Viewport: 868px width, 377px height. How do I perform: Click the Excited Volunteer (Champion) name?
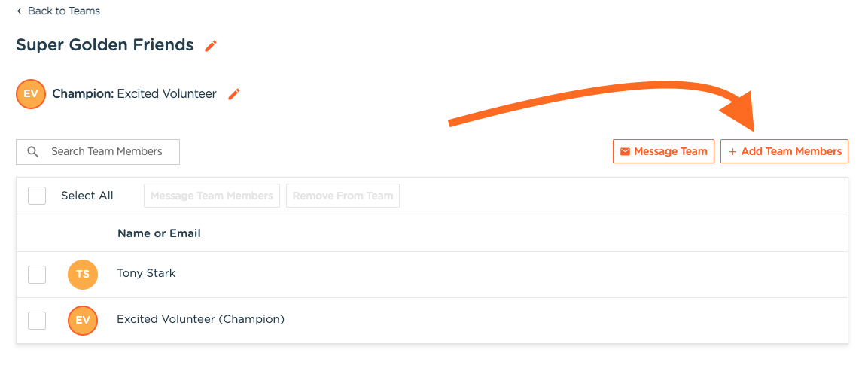pyautogui.click(x=200, y=319)
